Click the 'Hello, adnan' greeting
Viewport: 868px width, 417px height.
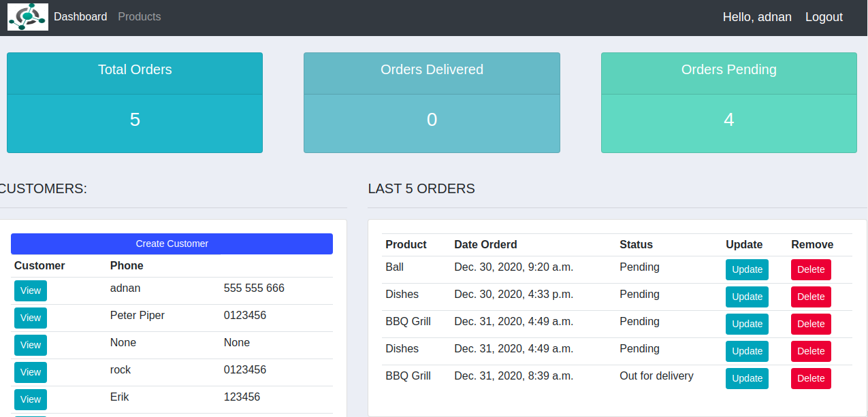(757, 16)
